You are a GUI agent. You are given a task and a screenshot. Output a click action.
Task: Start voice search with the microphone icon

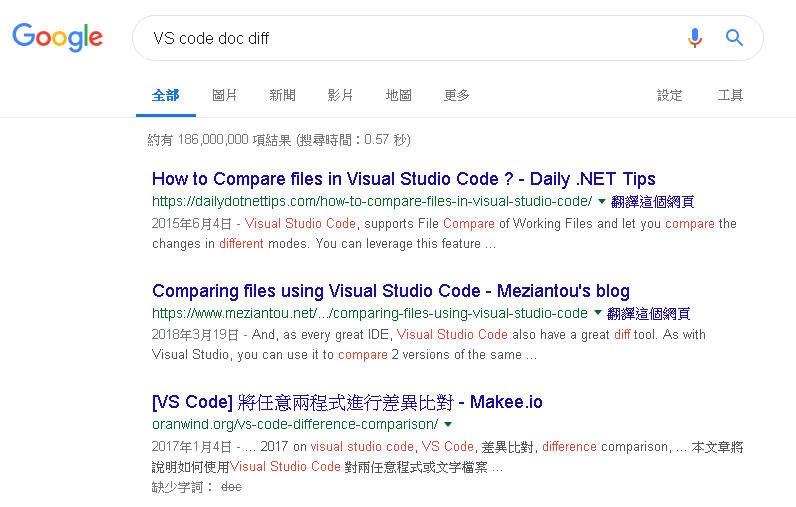click(694, 38)
